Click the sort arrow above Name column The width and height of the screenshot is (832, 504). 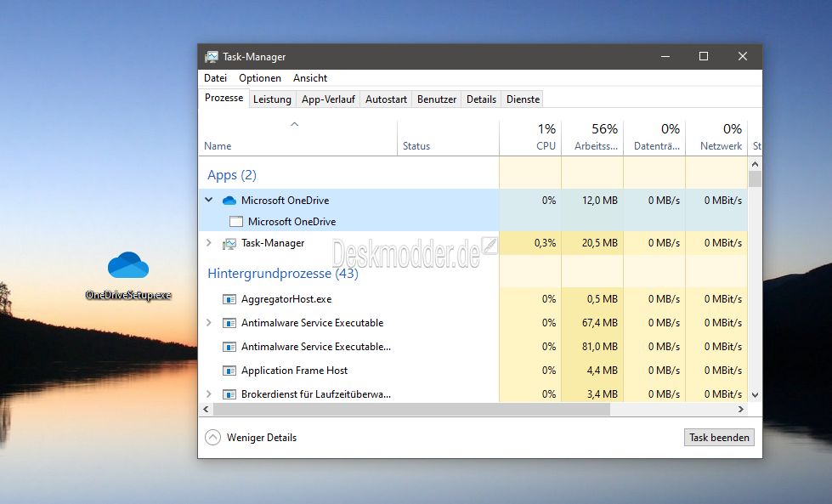(x=295, y=124)
